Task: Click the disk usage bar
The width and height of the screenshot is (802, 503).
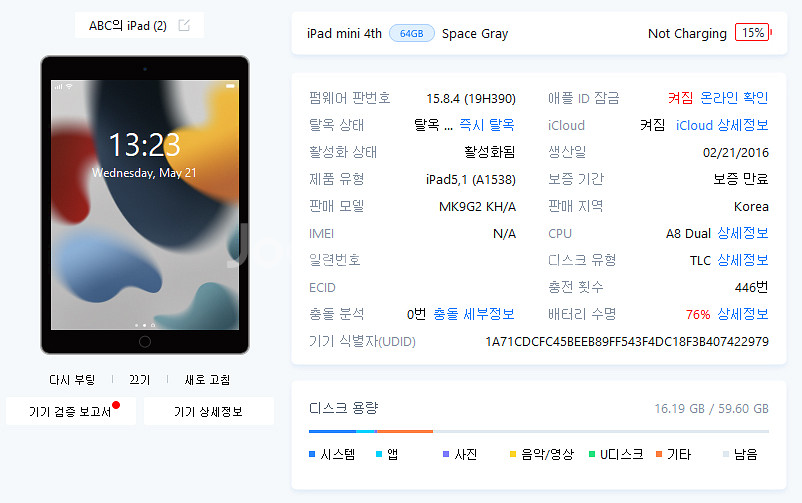Action: tap(539, 431)
